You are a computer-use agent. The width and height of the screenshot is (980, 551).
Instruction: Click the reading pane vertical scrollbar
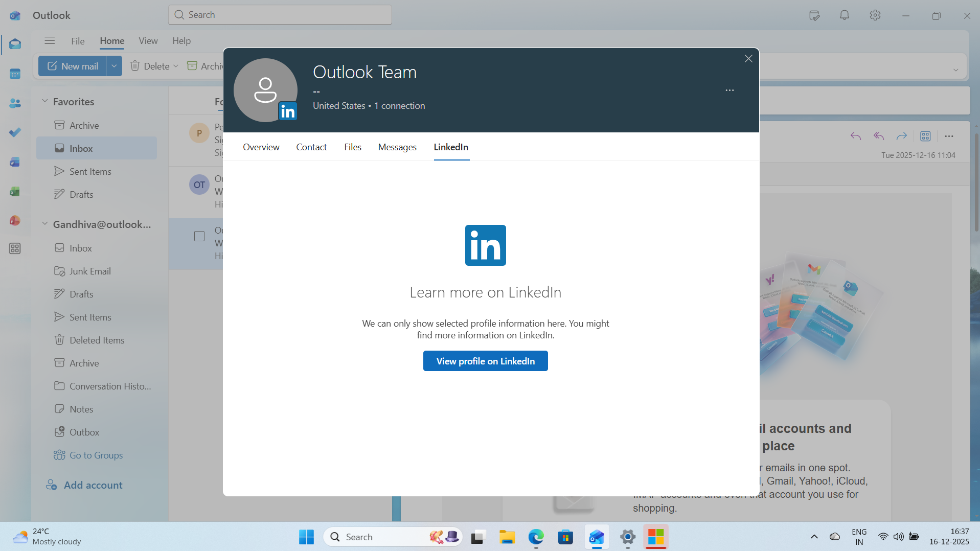click(x=976, y=181)
